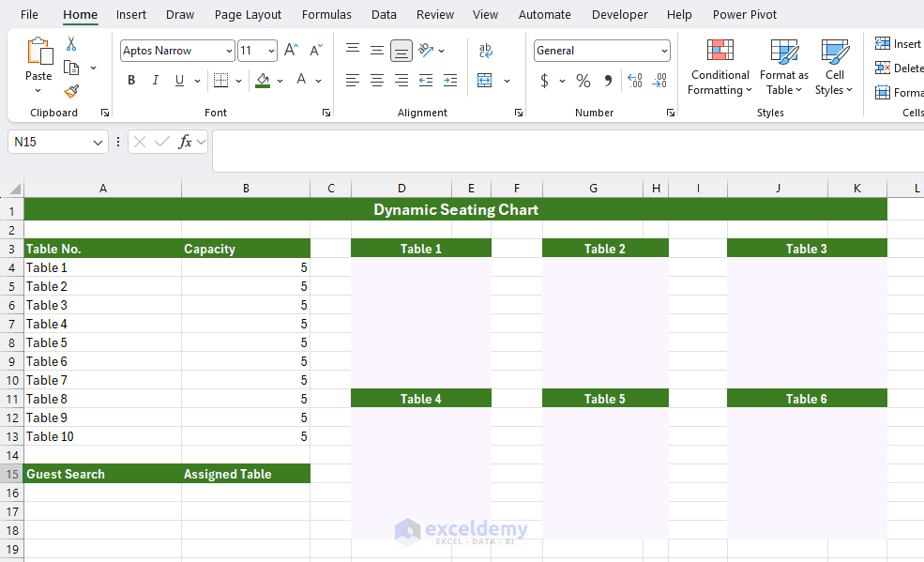Click the Merge & Center icon
This screenshot has height=562, width=924.
point(484,80)
